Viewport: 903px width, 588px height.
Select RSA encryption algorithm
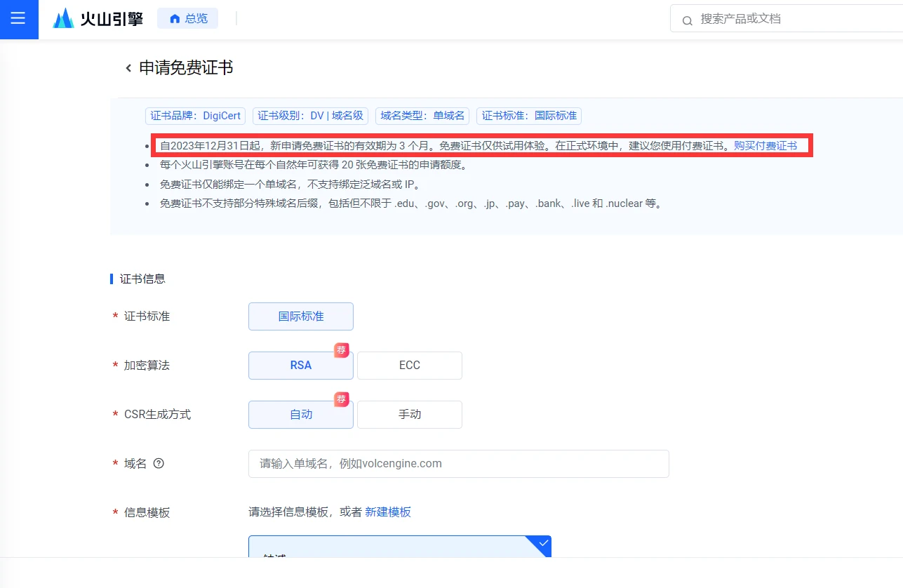[x=300, y=366]
